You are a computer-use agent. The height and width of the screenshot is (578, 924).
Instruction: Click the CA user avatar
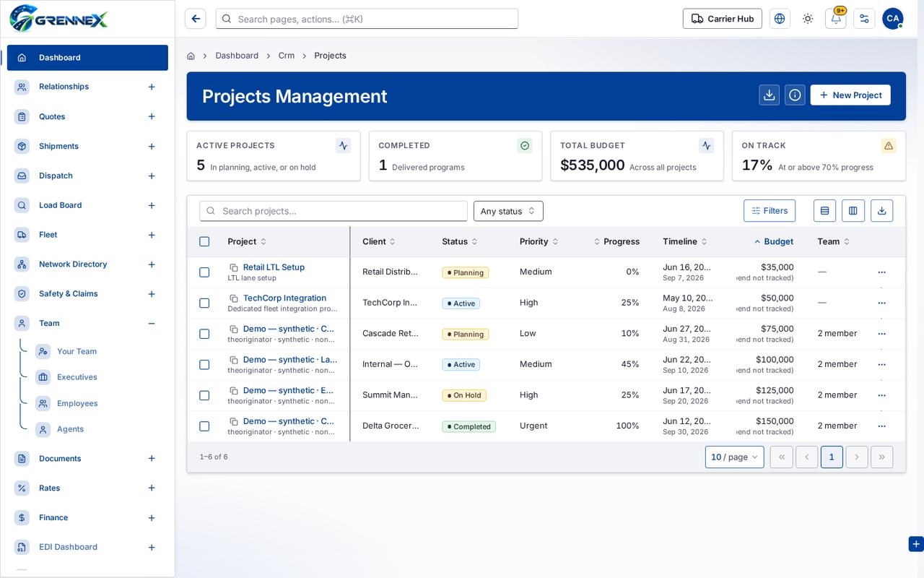point(893,19)
